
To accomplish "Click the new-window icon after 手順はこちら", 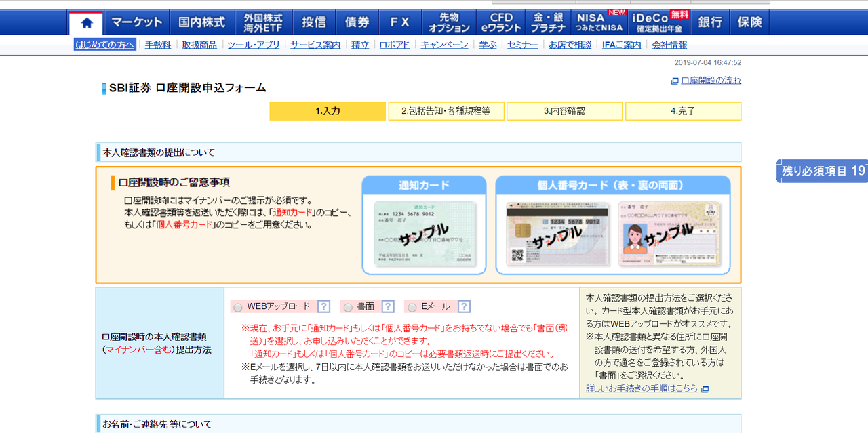I will 705,389.
